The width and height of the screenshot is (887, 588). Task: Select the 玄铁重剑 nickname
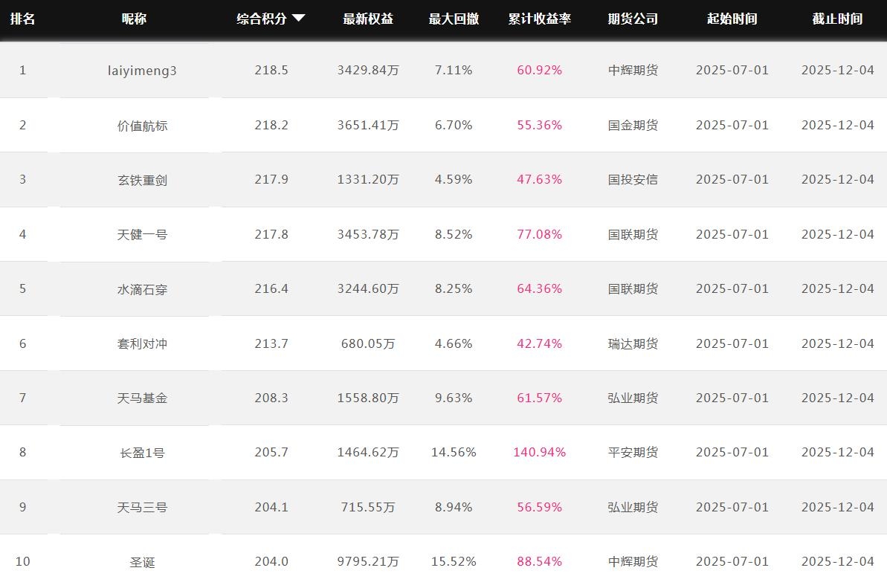point(142,180)
